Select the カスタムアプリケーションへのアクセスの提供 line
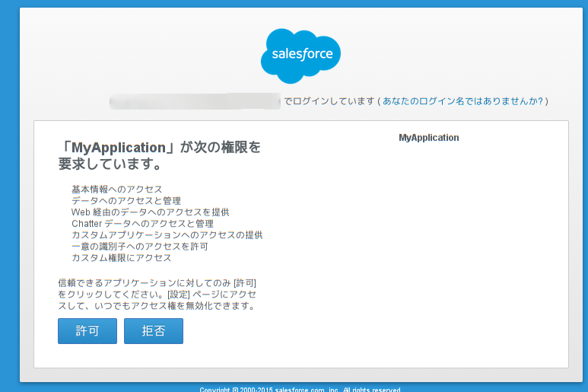 pyautogui.click(x=167, y=235)
